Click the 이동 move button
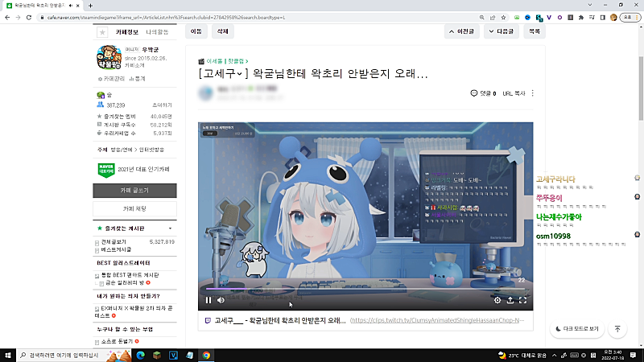This screenshot has width=644, height=362. [x=196, y=31]
